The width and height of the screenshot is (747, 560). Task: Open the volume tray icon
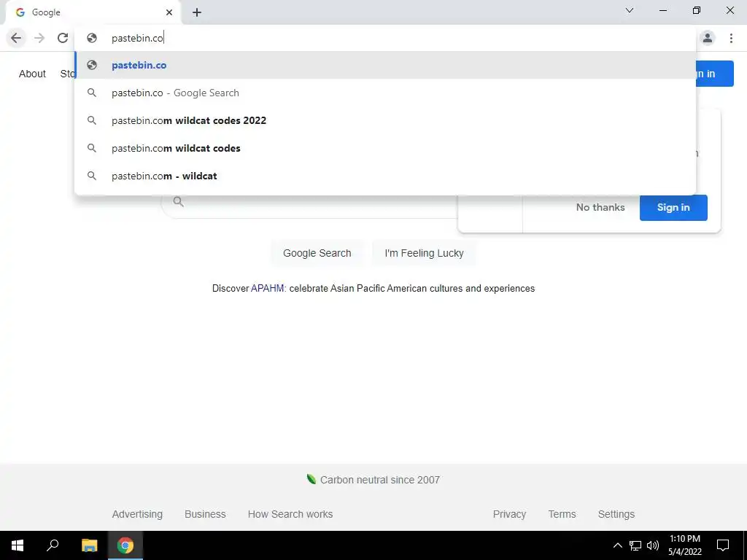pyautogui.click(x=653, y=545)
